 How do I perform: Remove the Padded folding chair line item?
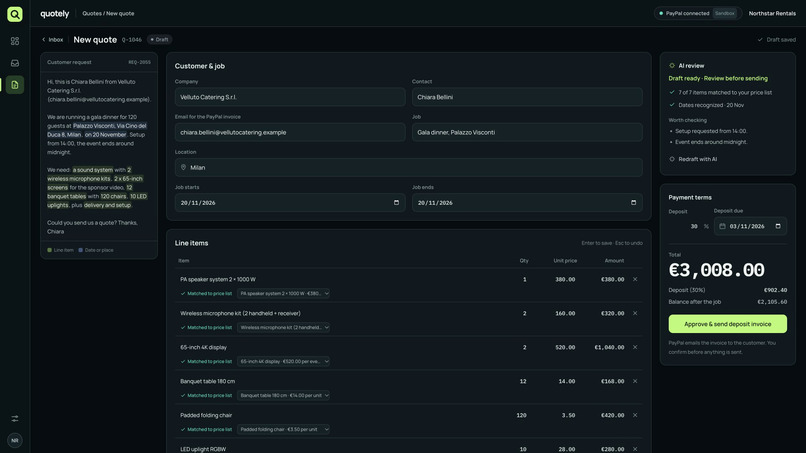[635, 415]
